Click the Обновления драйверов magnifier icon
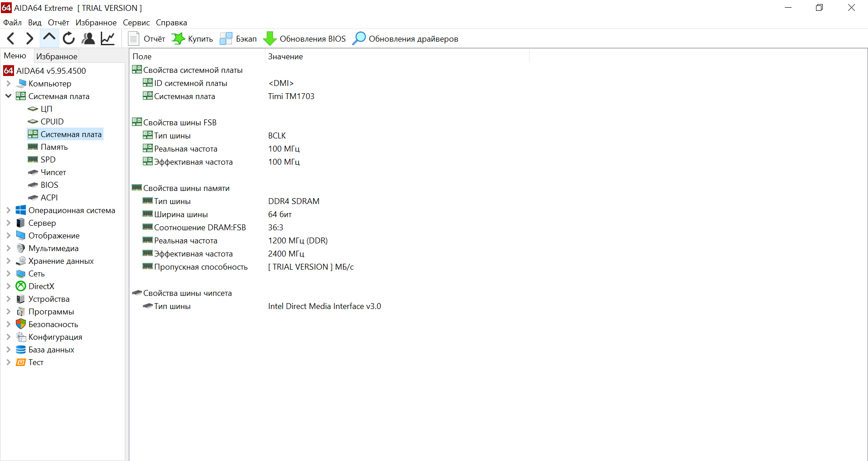The image size is (868, 461). click(x=359, y=39)
